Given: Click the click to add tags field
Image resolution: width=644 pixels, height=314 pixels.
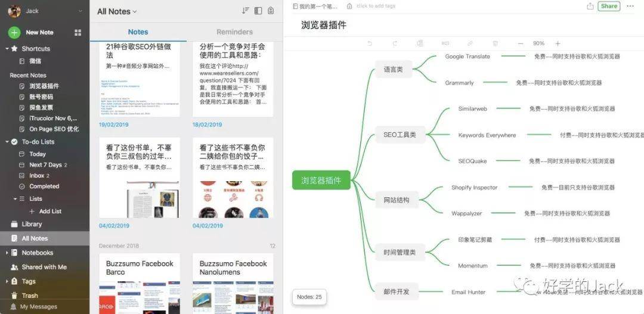Looking at the screenshot, I should 376,6.
